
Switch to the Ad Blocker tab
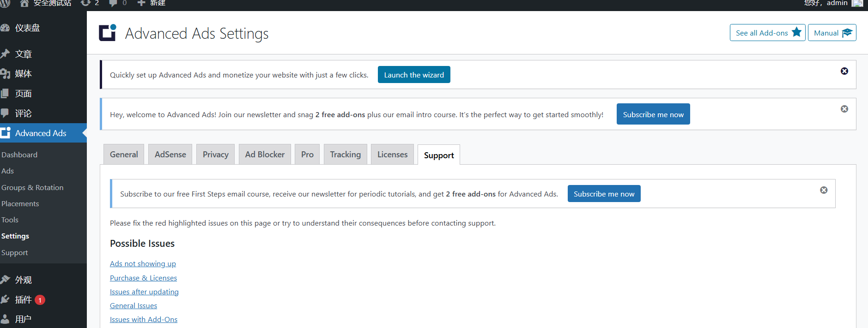point(265,154)
